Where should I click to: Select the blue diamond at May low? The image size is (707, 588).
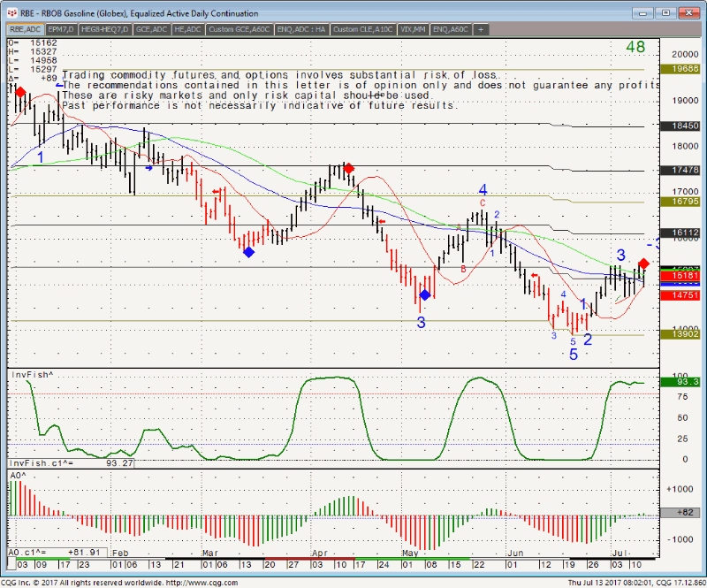coord(425,295)
